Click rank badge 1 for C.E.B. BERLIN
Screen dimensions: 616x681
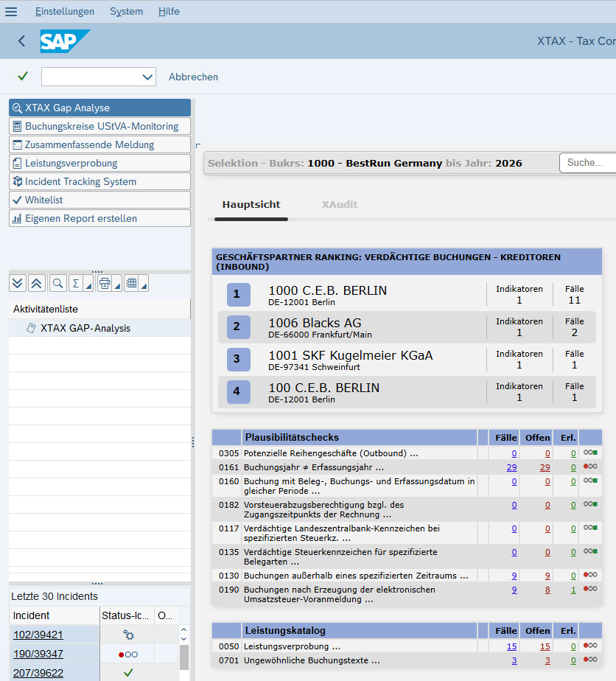[x=238, y=295]
